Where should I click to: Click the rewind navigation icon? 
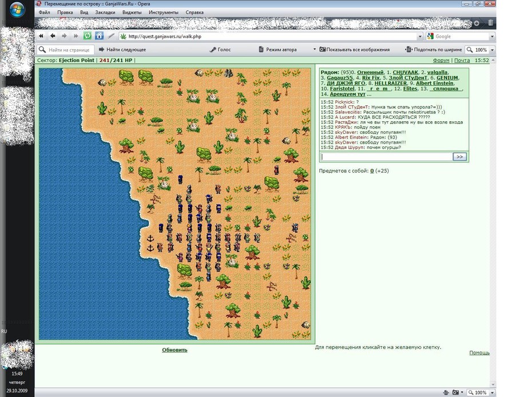(x=41, y=36)
